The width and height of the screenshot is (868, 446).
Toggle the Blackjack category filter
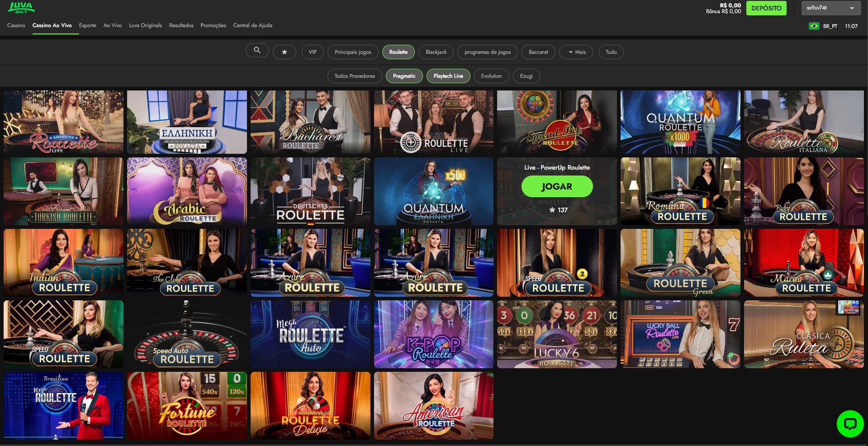436,52
